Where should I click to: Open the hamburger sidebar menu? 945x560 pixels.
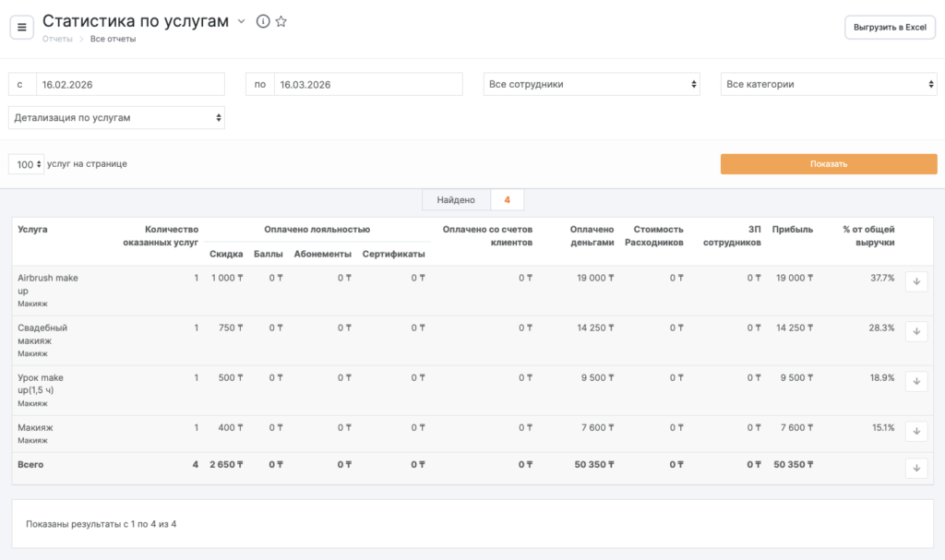click(x=22, y=28)
